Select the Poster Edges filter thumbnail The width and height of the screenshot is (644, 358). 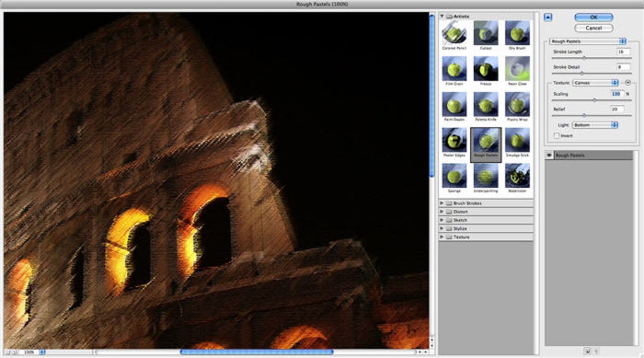coord(454,140)
